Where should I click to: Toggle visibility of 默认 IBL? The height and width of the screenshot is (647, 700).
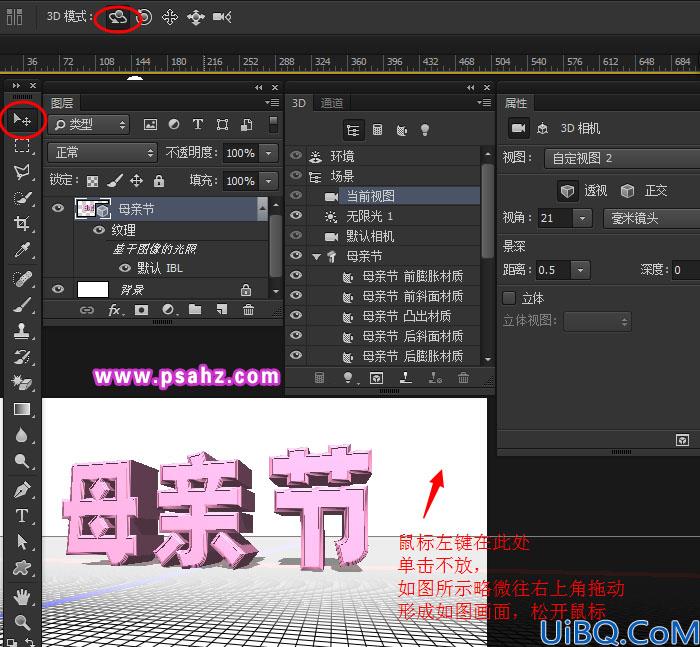click(x=125, y=268)
